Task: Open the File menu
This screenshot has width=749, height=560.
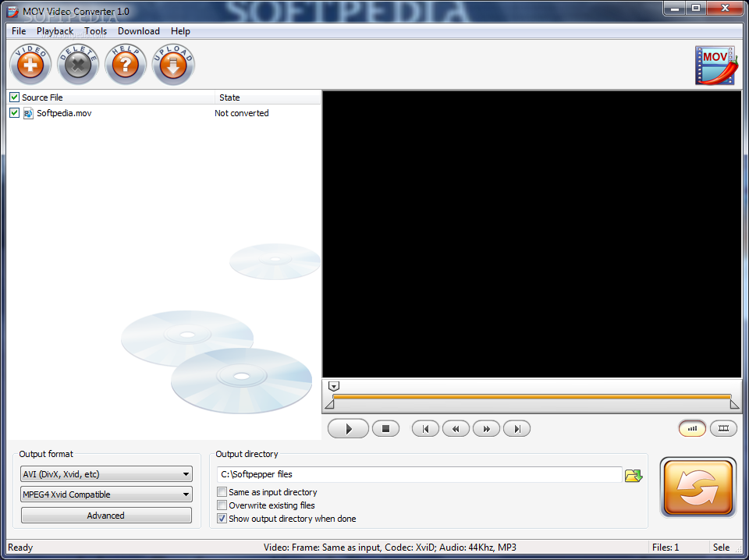Action: [19, 31]
